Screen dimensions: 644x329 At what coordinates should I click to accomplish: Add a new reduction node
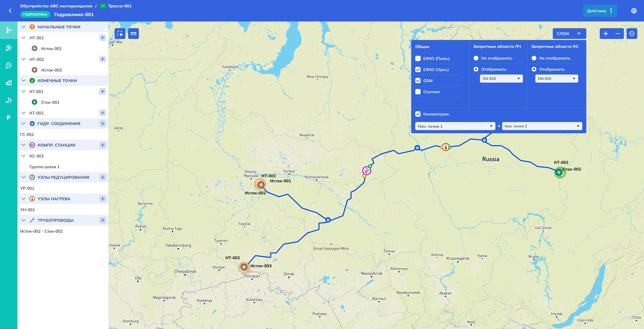point(102,177)
